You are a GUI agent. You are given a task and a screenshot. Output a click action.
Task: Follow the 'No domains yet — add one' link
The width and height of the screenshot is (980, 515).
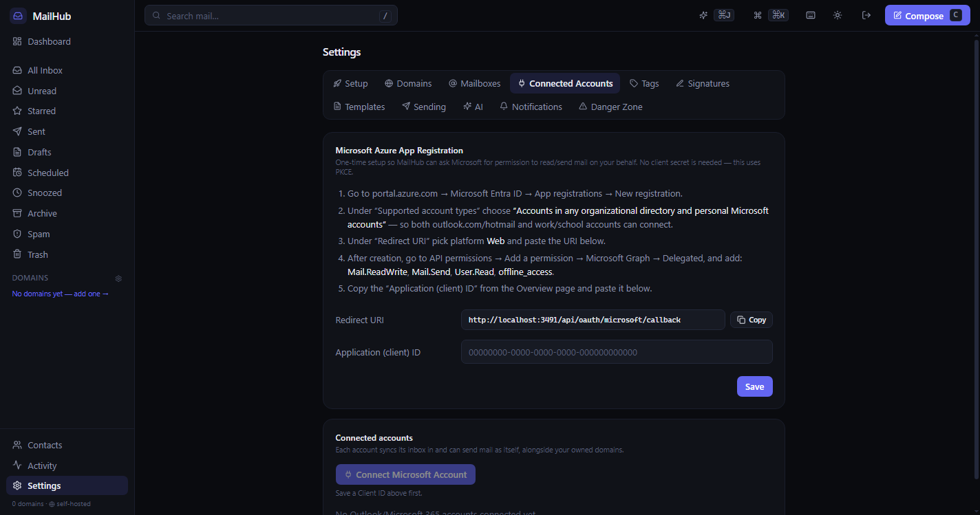tap(61, 294)
